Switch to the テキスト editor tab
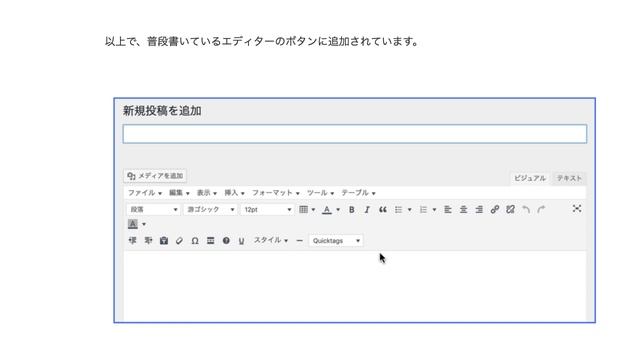This screenshot has height=360, width=640. tap(569, 178)
